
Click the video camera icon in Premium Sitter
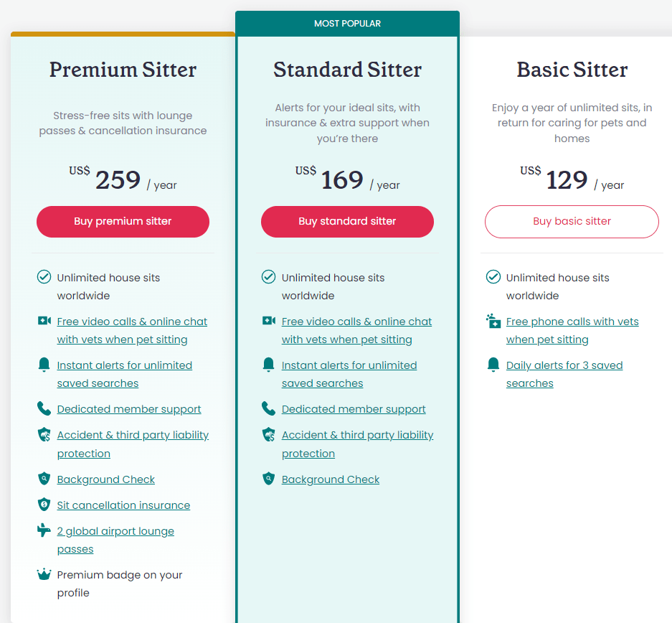click(x=44, y=321)
